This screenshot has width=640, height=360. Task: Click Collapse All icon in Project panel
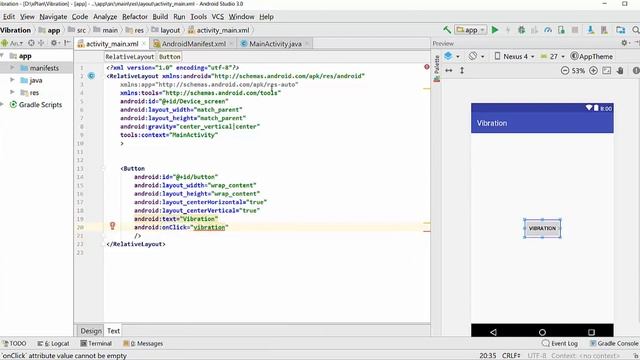41,43
